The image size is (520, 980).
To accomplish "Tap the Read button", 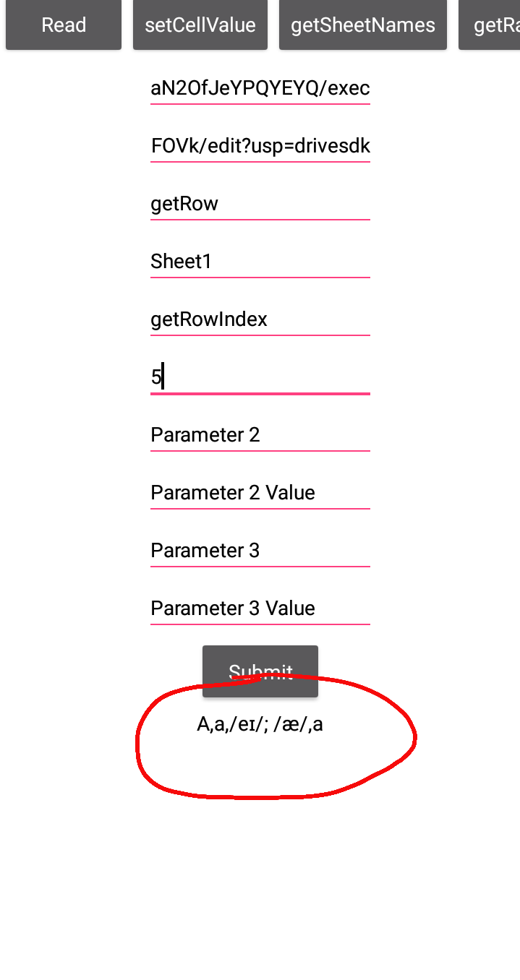I will [x=64, y=25].
